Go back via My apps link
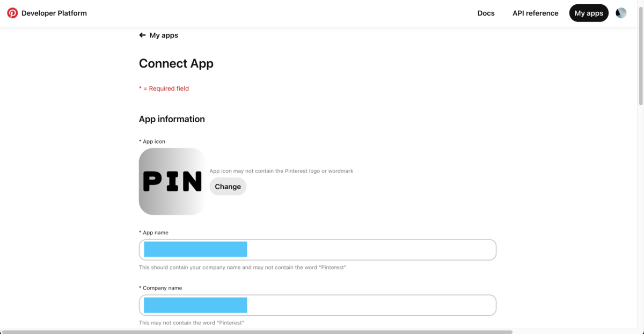Screen dimensions: 644x334 164,35
